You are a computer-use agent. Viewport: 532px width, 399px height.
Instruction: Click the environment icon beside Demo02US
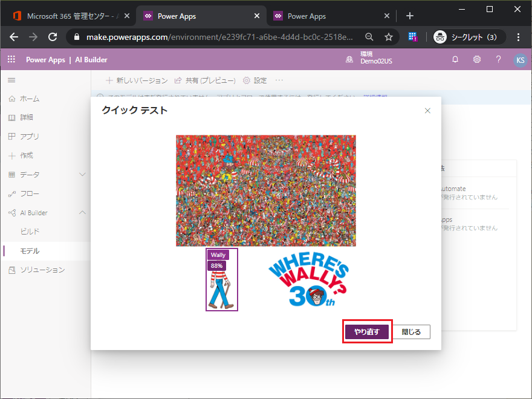349,60
